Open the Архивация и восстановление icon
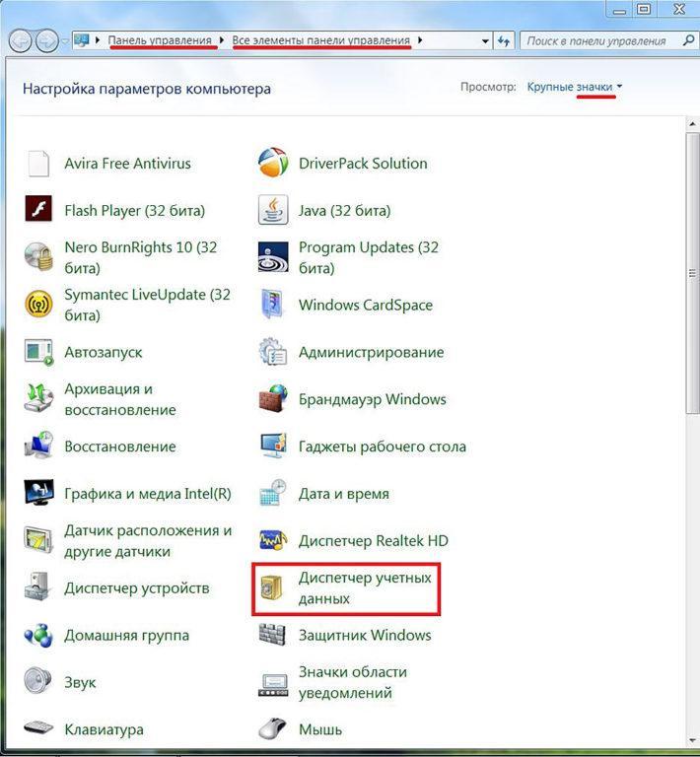Viewport: 700px width, 757px height. point(38,398)
